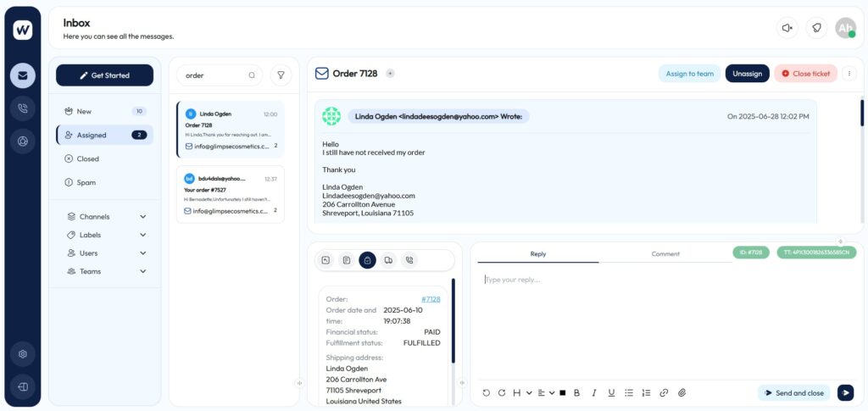Click the filter funnel icon beside search
Screen dimensions: 868x411
281,75
